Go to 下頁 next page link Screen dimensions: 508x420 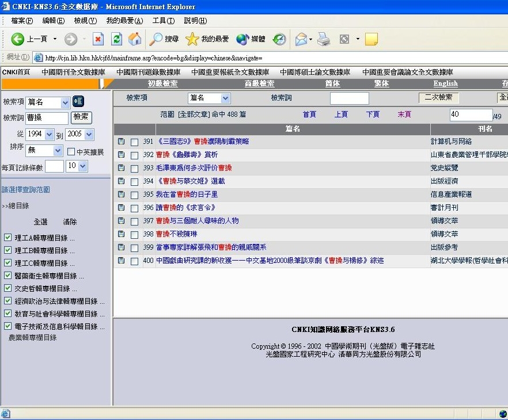[x=373, y=114]
